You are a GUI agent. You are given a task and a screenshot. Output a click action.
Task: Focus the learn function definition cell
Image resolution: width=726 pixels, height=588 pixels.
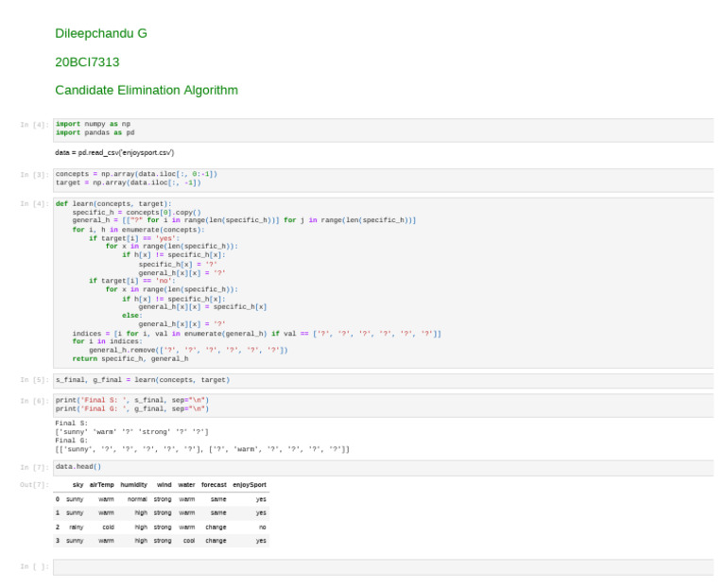pos(382,281)
